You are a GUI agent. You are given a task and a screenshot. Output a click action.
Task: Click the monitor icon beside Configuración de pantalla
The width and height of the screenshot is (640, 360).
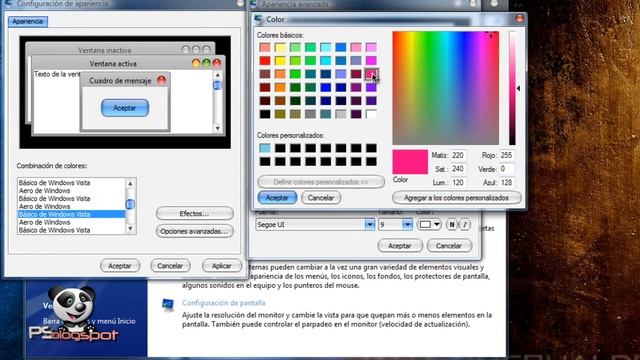coord(168,304)
